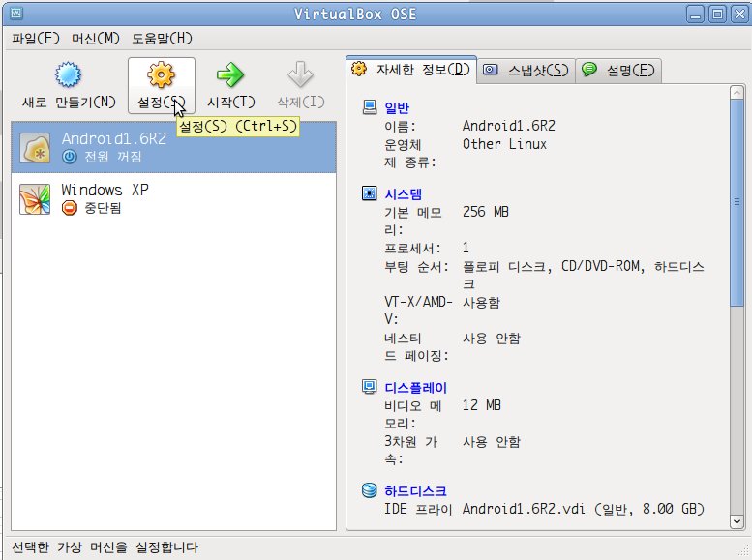This screenshot has height=560, width=752.
Task: Open the 머신(M) menu
Action: pyautogui.click(x=96, y=39)
